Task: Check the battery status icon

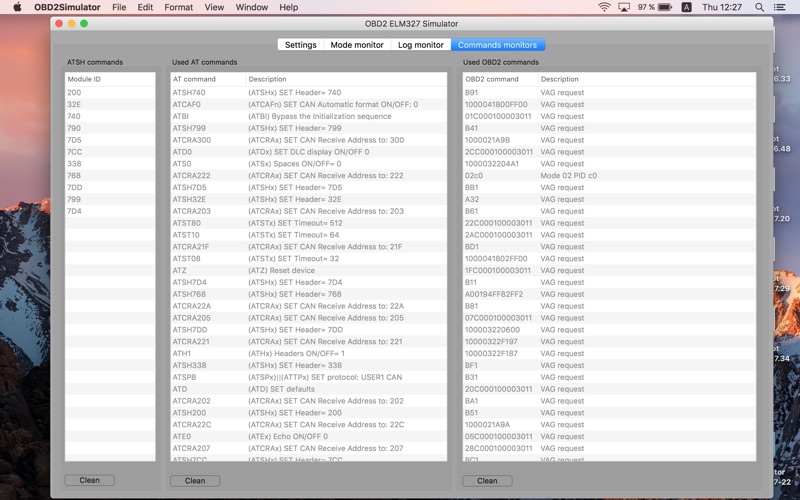Action: click(x=665, y=7)
